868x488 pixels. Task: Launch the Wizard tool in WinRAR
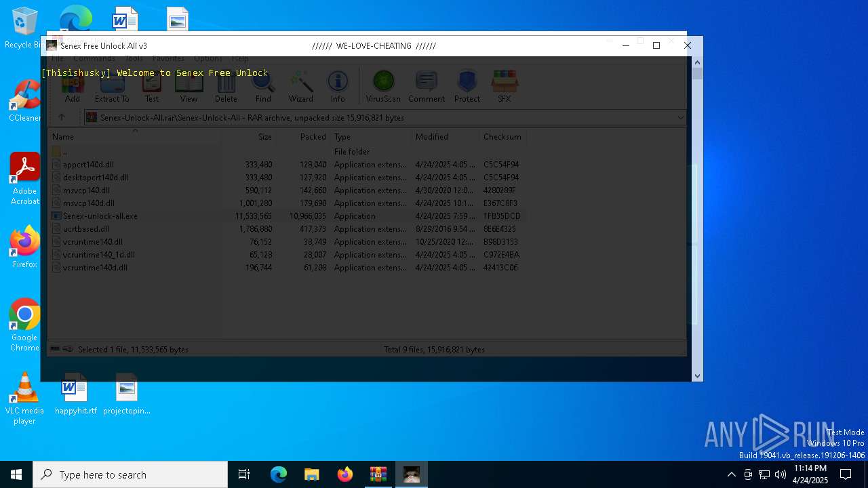click(x=300, y=87)
